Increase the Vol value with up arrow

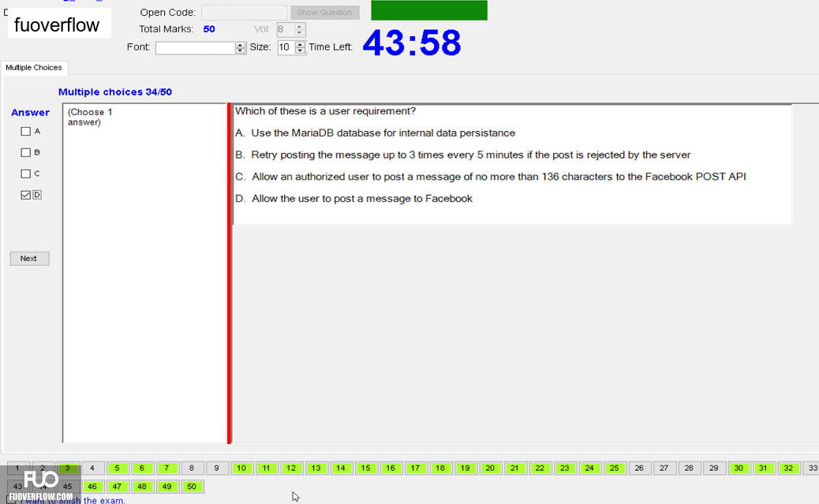click(299, 26)
